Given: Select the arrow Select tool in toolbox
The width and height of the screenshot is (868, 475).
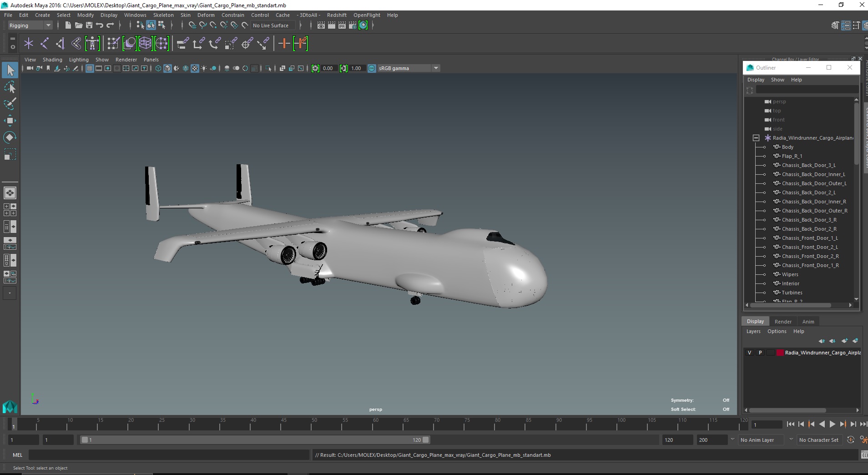Looking at the screenshot, I should pos(10,70).
